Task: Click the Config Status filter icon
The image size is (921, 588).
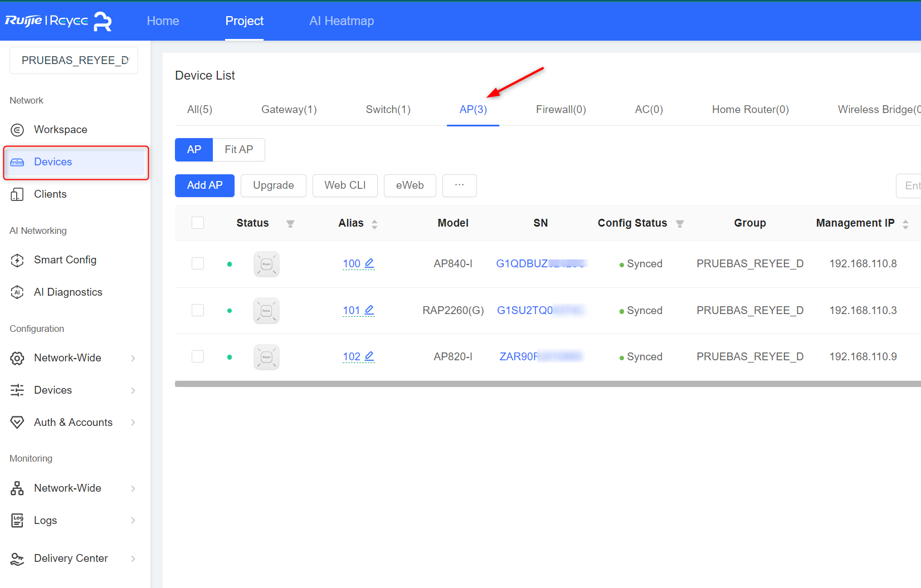Action: click(x=680, y=224)
